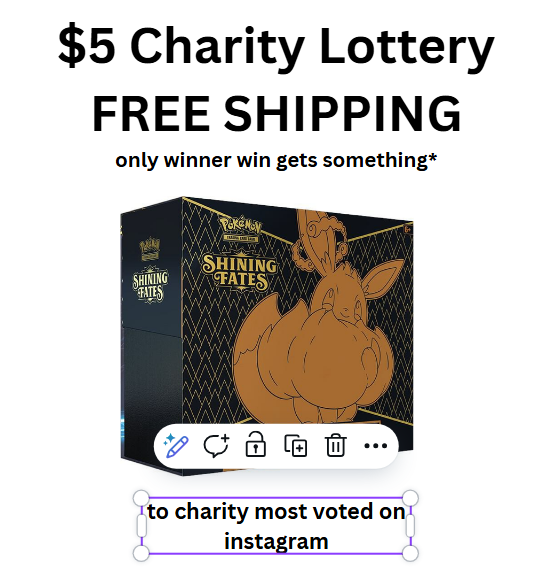Viewport: 555px width, 578px height.
Task: Select the "FREE SHIPPING" heading line
Action: [x=276, y=113]
